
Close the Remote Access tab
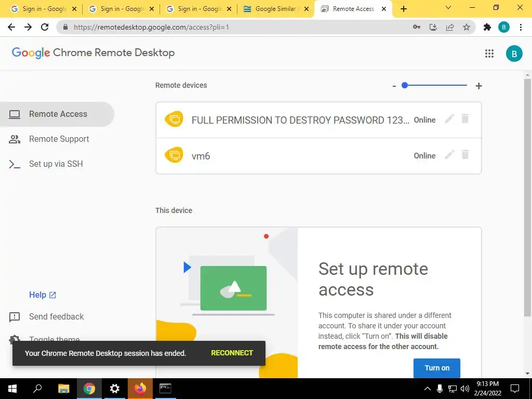(384, 9)
